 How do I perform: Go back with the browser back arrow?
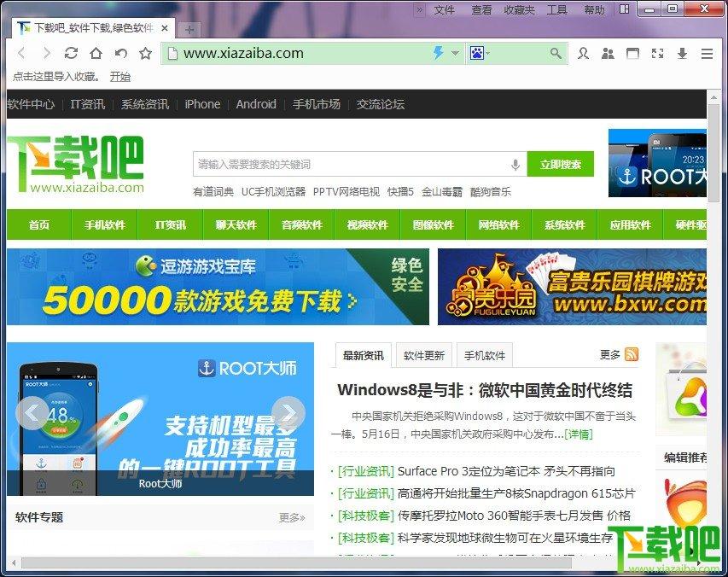pyautogui.click(x=21, y=54)
